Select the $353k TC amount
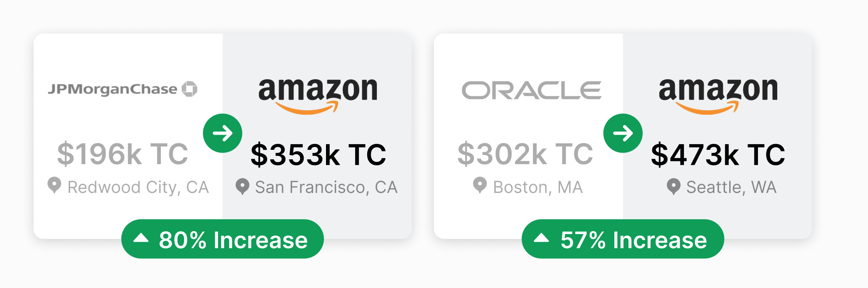The height and width of the screenshot is (288, 868). click(318, 155)
